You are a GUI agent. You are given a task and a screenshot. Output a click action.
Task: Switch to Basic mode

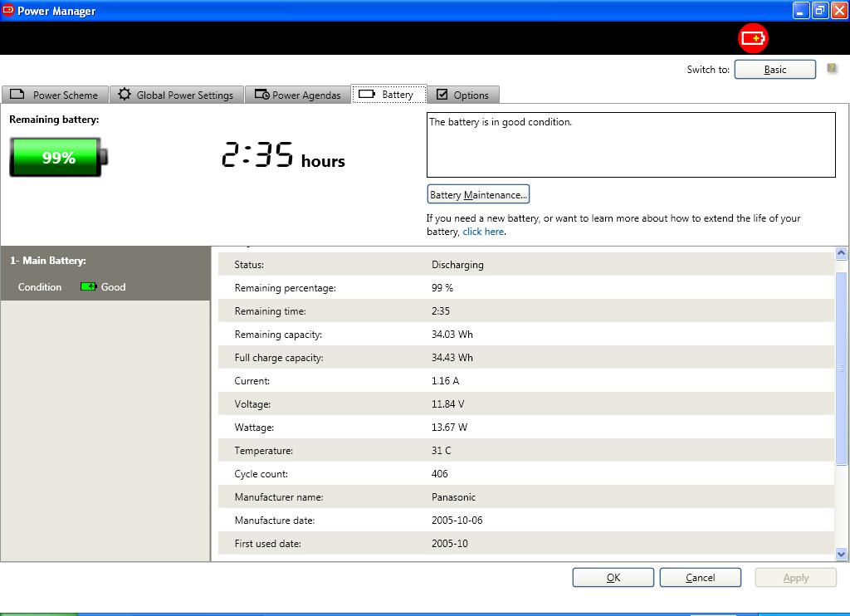tap(774, 70)
